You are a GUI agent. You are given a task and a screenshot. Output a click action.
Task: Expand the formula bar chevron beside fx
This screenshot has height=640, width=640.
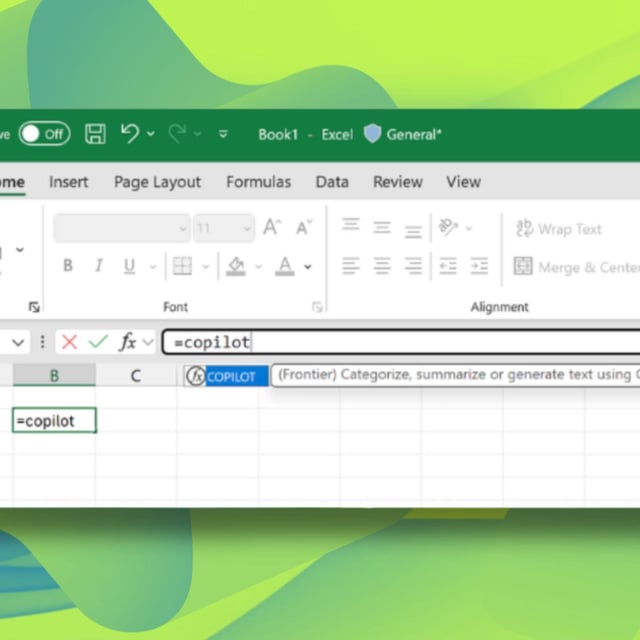(x=148, y=342)
